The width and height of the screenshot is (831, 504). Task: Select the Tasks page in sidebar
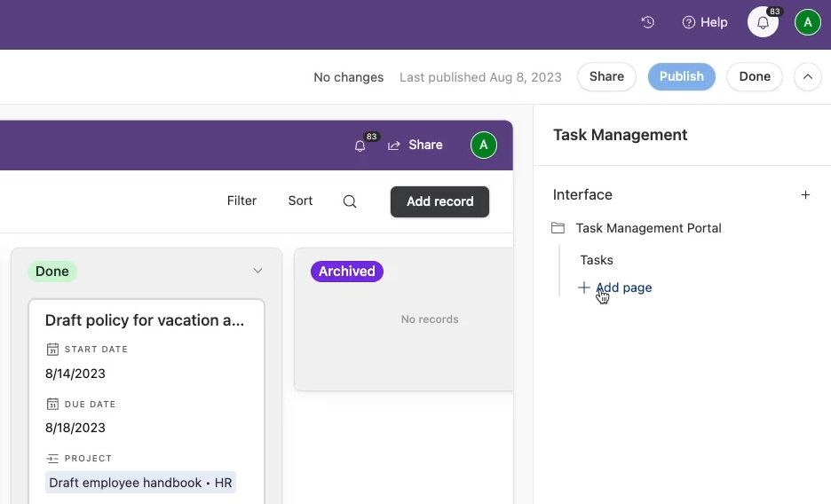(597, 260)
